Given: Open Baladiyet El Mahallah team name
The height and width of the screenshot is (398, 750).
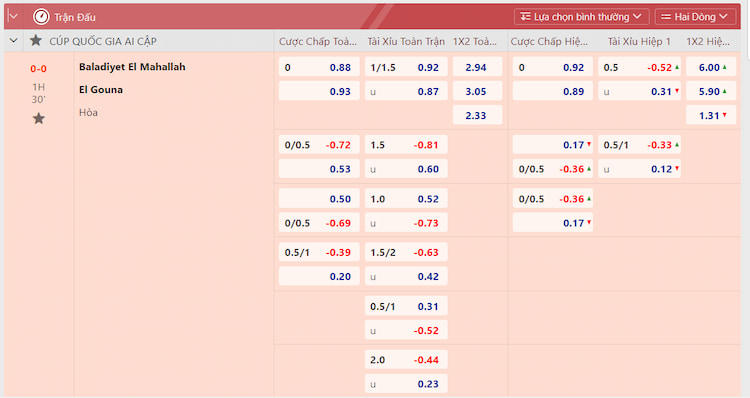Looking at the screenshot, I should tap(132, 67).
